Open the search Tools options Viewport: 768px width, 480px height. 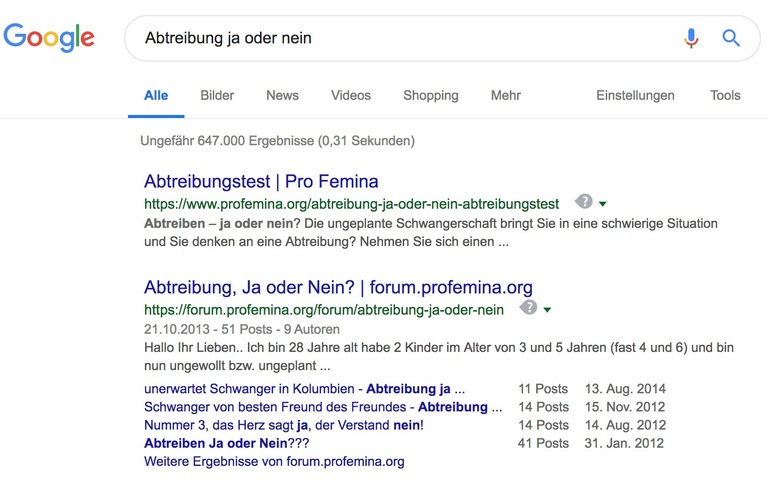pyautogui.click(x=725, y=95)
